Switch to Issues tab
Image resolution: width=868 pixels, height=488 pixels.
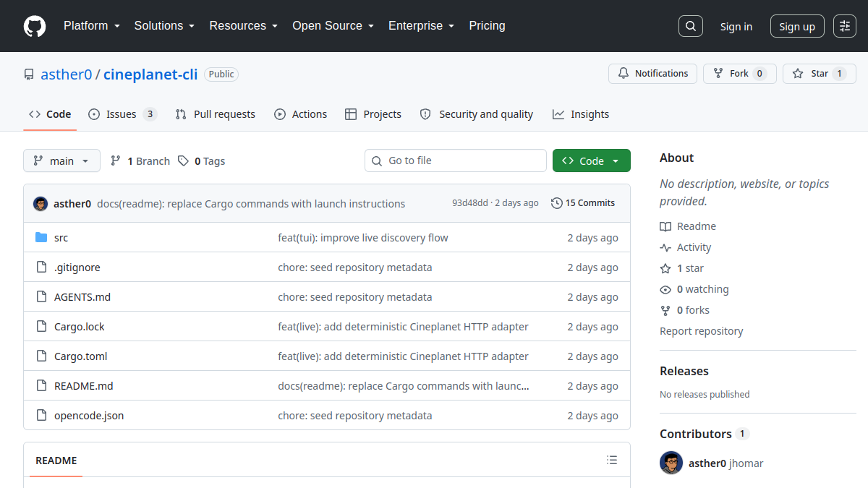(x=122, y=114)
